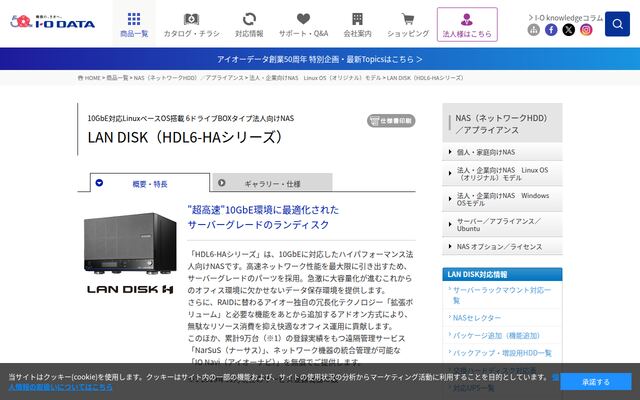Open バックアップ・増設用HDD一覧 link
Viewport: 640px width, 400px height.
click(502, 353)
